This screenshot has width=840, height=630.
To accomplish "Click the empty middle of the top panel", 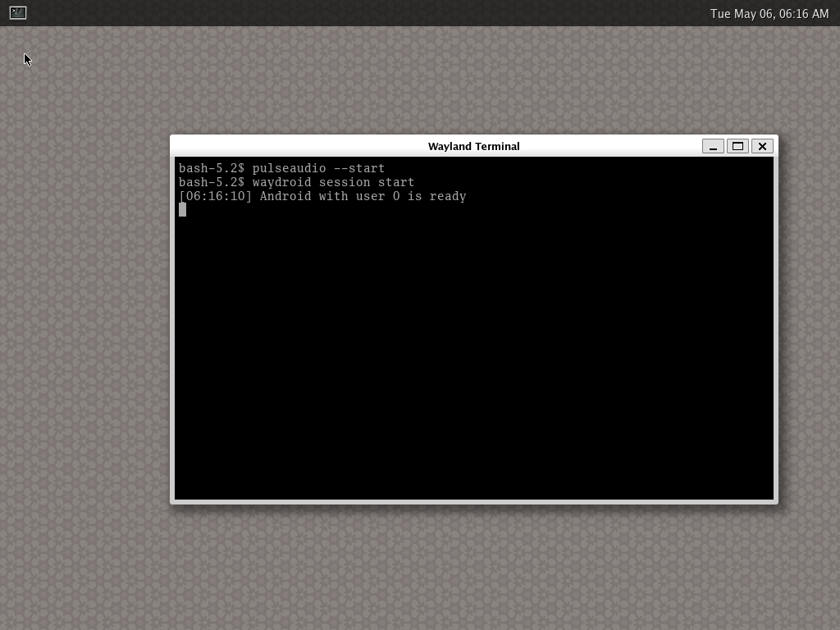I will click(x=369, y=13).
